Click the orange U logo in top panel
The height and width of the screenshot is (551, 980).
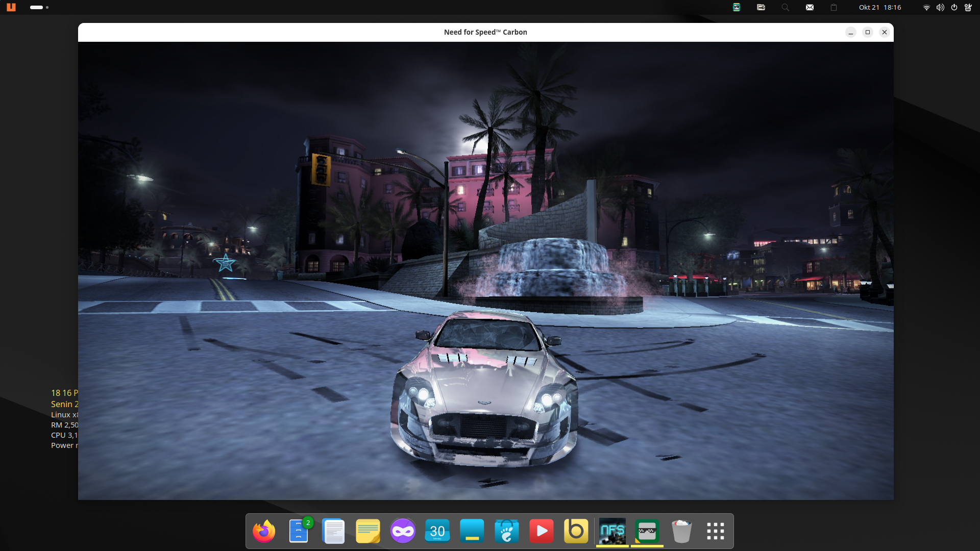pos(11,7)
